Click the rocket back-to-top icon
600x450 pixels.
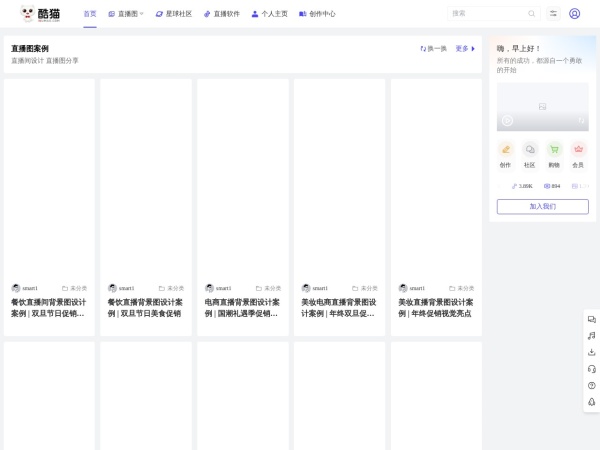tap(591, 401)
